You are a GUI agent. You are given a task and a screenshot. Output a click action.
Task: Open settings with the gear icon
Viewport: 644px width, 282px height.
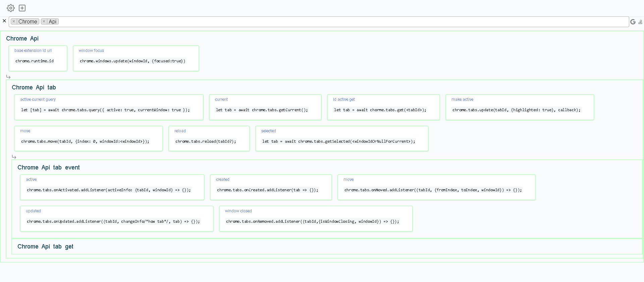[x=11, y=8]
